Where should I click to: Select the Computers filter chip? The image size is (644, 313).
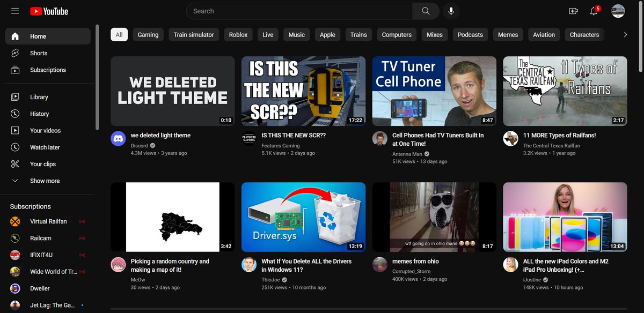pyautogui.click(x=397, y=35)
